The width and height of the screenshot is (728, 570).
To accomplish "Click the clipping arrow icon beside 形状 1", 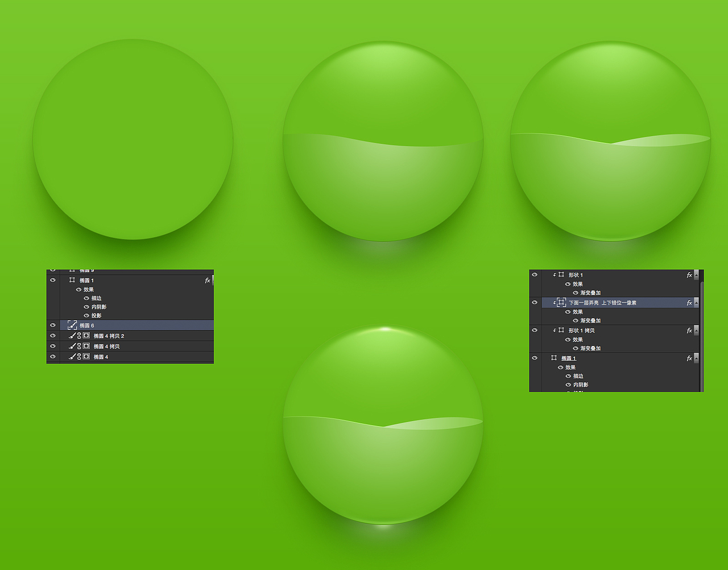I will pyautogui.click(x=555, y=275).
